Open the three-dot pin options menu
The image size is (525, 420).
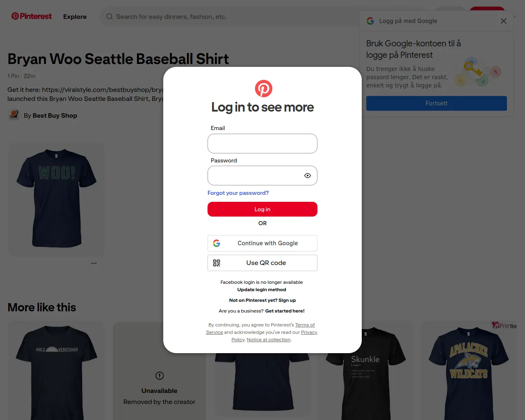coord(94,263)
